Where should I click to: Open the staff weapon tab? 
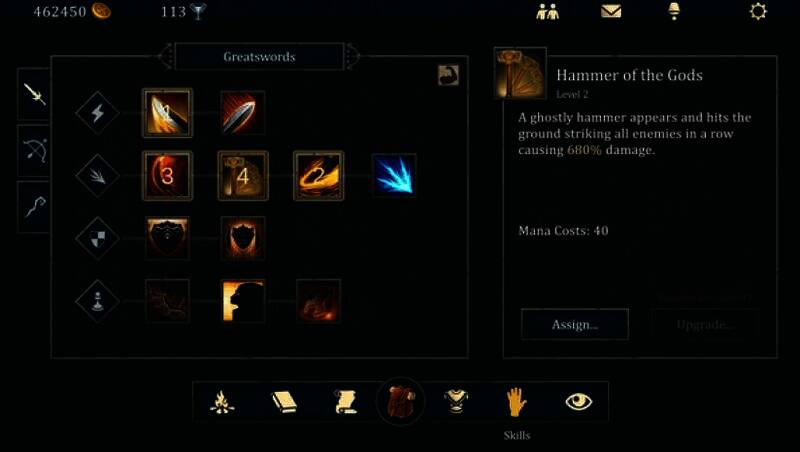pyautogui.click(x=34, y=207)
